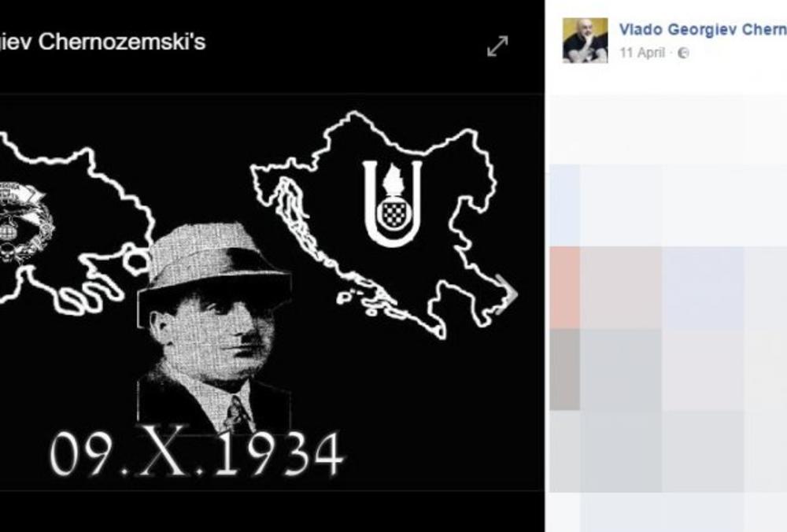Click the 09.X.1934 date text in photo

click(197, 455)
